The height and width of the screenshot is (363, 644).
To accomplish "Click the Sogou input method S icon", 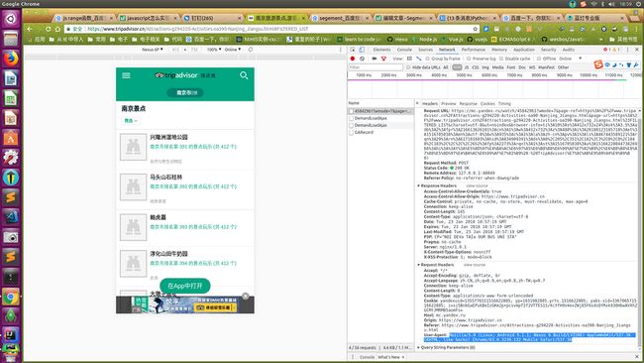I will pos(598,64).
